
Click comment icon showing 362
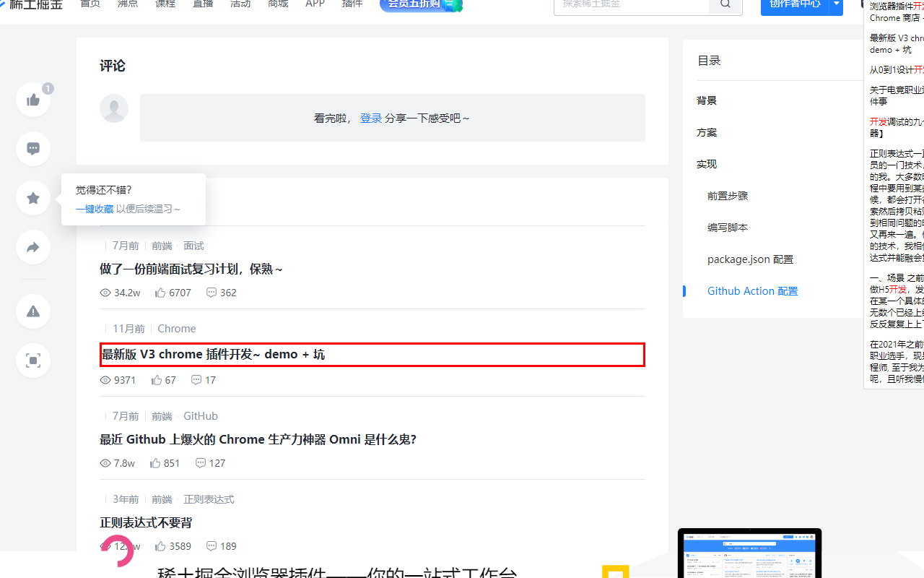(x=212, y=293)
